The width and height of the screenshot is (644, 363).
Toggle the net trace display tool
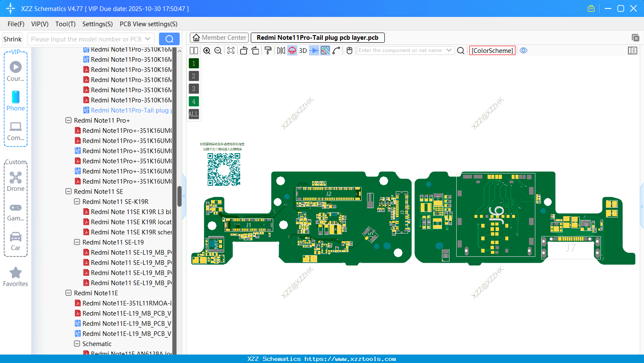(x=325, y=50)
